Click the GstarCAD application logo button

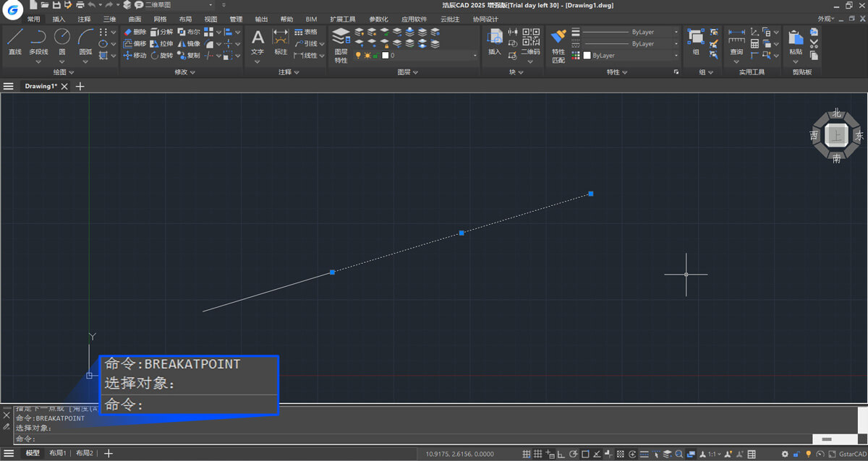pyautogui.click(x=13, y=9)
